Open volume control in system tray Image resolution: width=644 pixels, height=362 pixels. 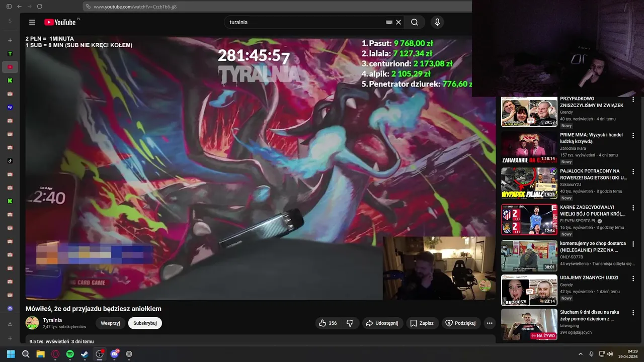(610, 354)
